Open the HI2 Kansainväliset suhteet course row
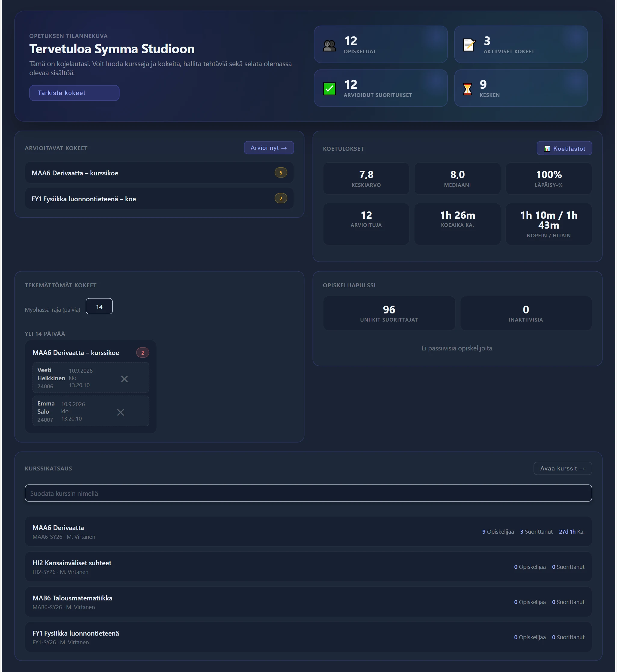This screenshot has width=617, height=672. (x=308, y=566)
